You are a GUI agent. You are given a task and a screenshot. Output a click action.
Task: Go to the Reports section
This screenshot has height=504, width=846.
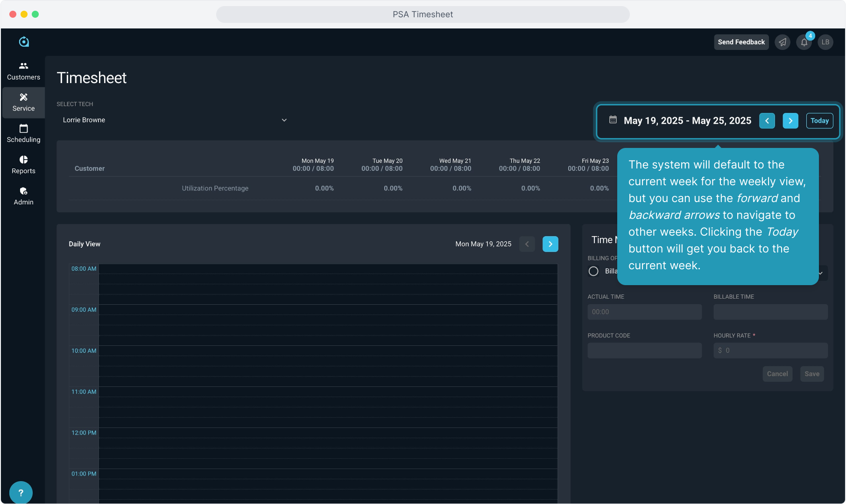(23, 165)
